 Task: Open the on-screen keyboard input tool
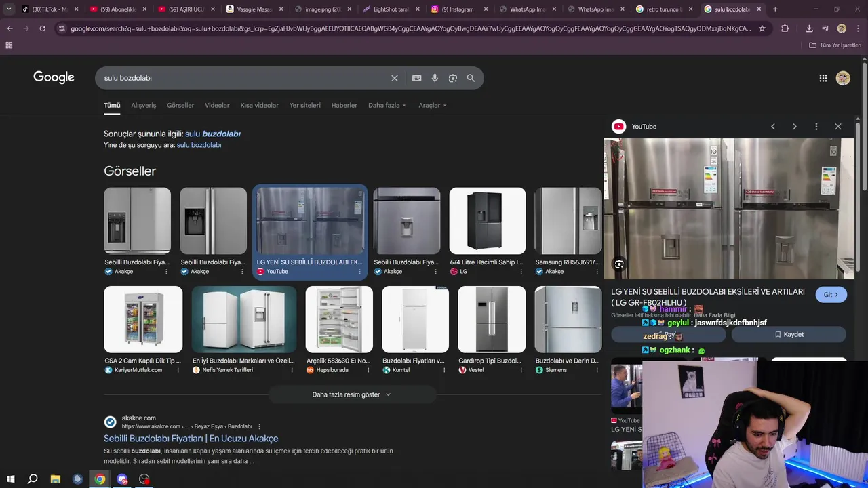tap(417, 78)
